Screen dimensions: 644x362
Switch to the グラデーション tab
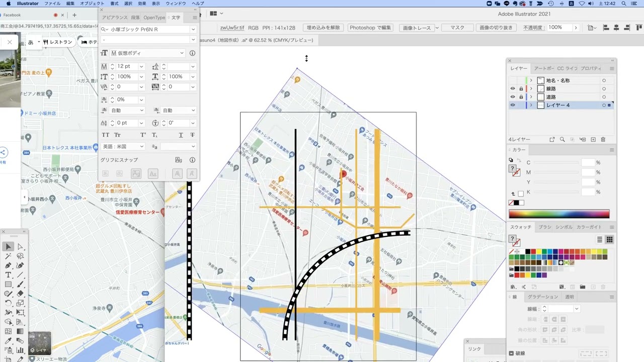pyautogui.click(x=542, y=297)
